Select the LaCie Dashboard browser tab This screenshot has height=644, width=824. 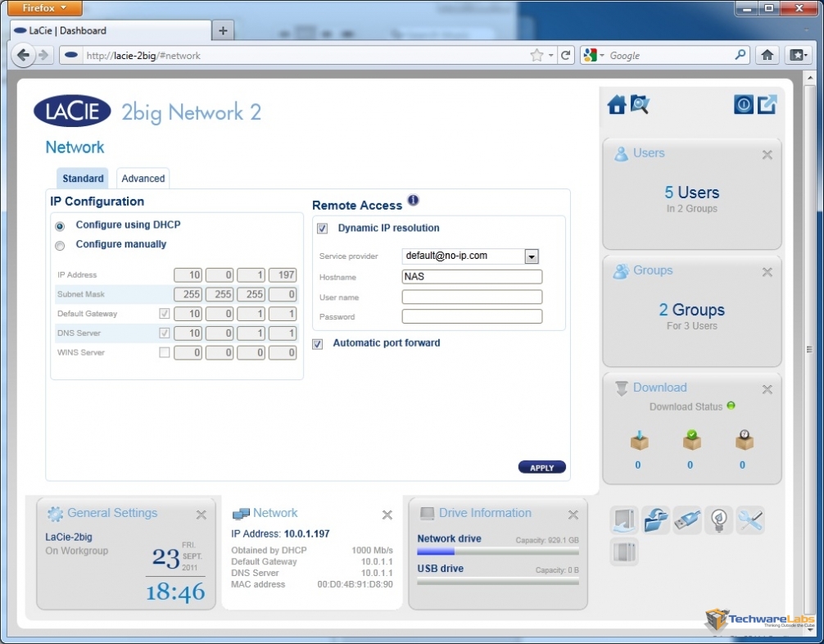click(111, 30)
